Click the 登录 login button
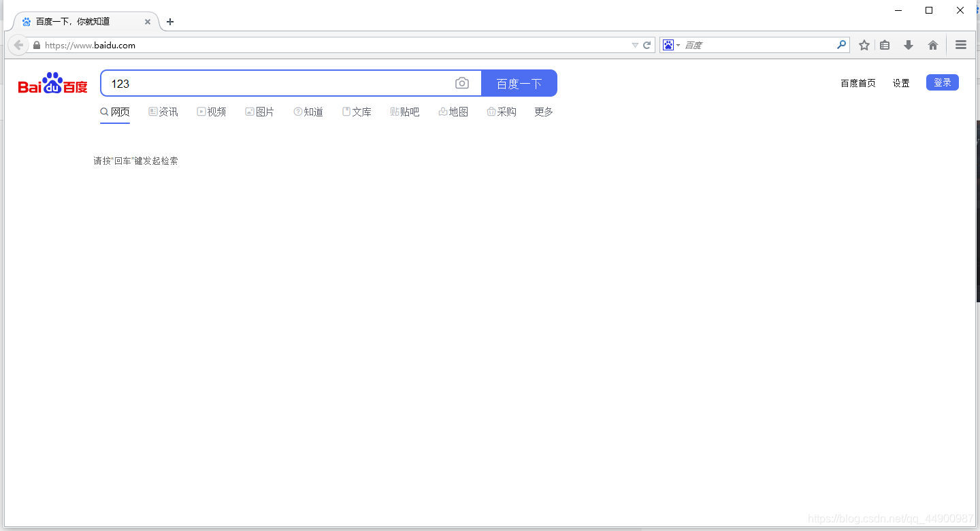Image resolution: width=980 pixels, height=531 pixels. click(x=943, y=82)
